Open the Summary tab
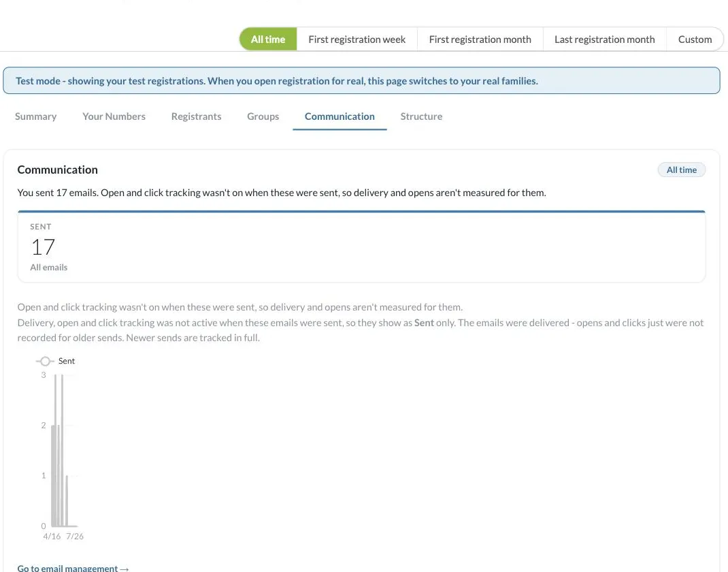The image size is (728, 572). 36,116
